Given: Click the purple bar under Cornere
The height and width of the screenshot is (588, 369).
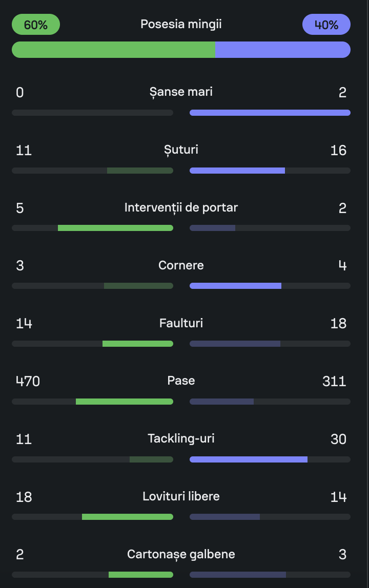Looking at the screenshot, I should [x=235, y=286].
